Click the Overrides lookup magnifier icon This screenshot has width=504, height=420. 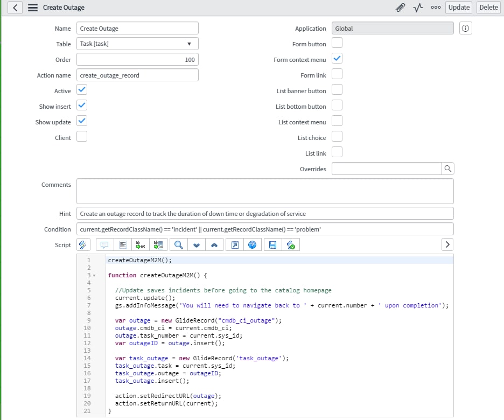[x=448, y=169]
